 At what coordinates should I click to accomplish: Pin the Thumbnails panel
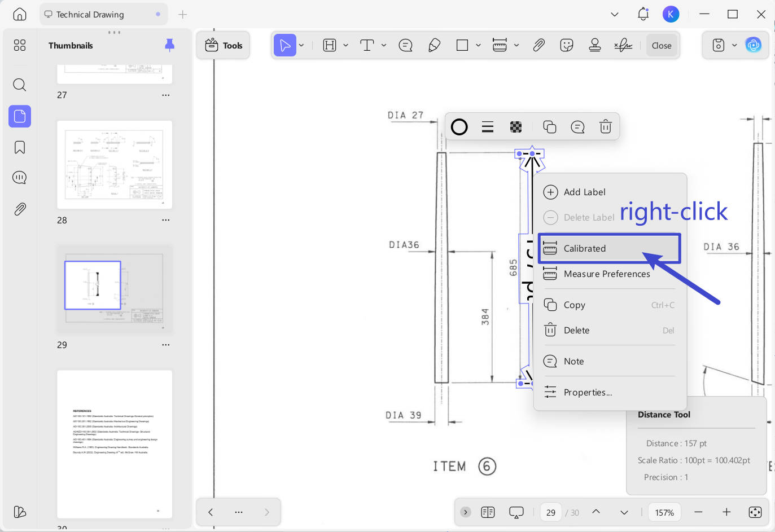(169, 45)
